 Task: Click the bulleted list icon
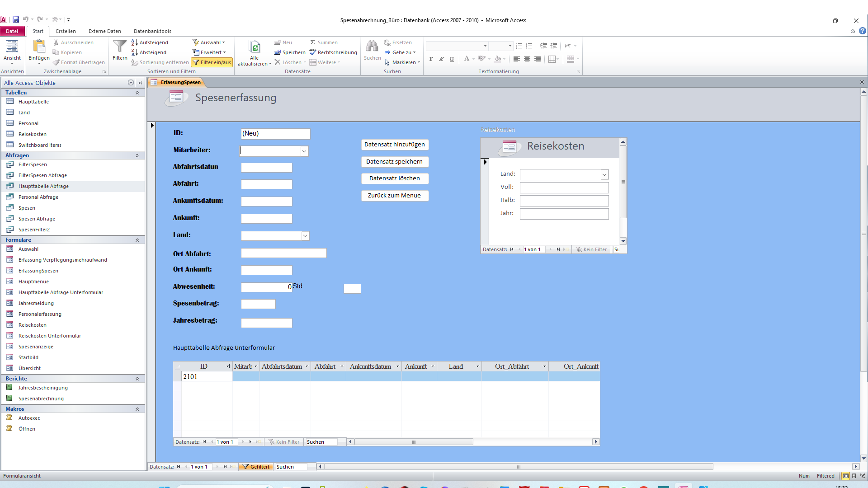[519, 46]
